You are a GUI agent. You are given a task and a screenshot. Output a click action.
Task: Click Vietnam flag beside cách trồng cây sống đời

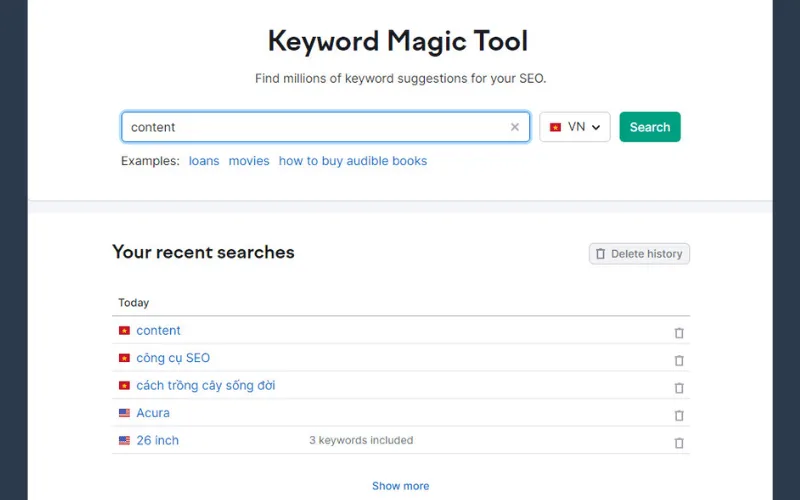124,386
